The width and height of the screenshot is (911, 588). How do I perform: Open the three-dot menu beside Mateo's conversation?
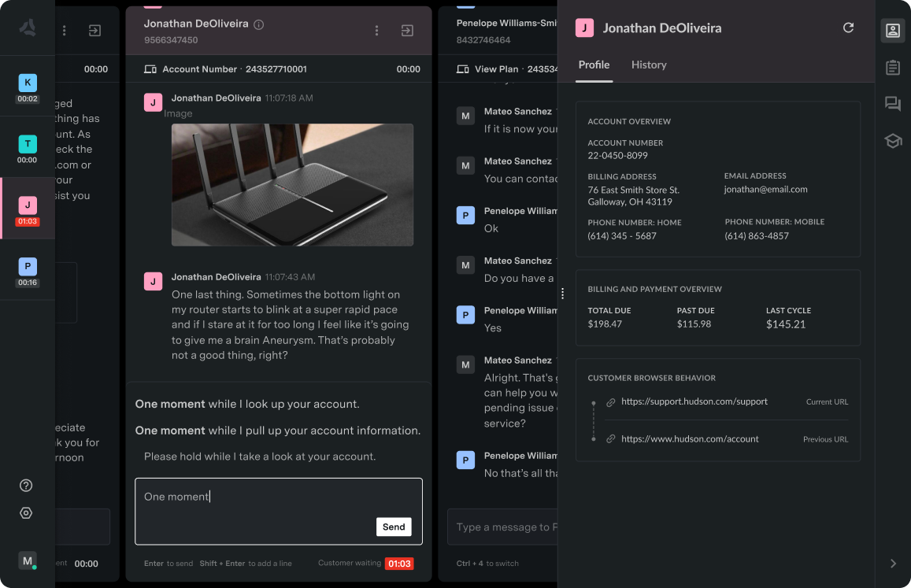tap(563, 293)
